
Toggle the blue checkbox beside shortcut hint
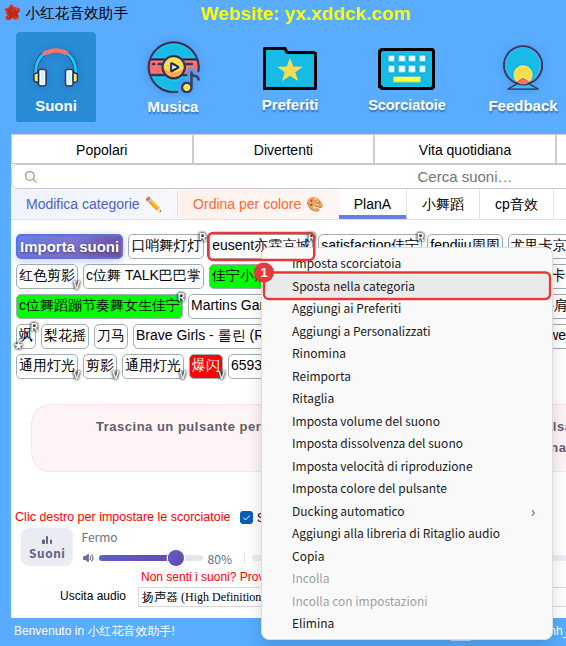tap(246, 517)
